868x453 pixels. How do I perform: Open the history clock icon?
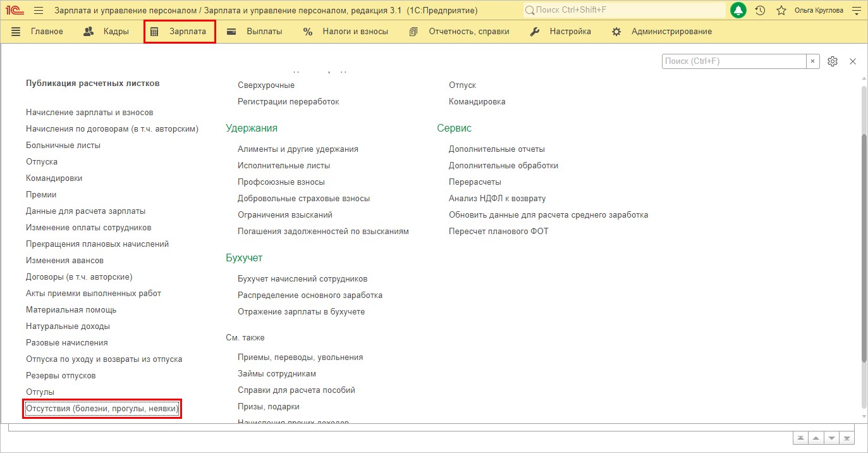pos(761,11)
